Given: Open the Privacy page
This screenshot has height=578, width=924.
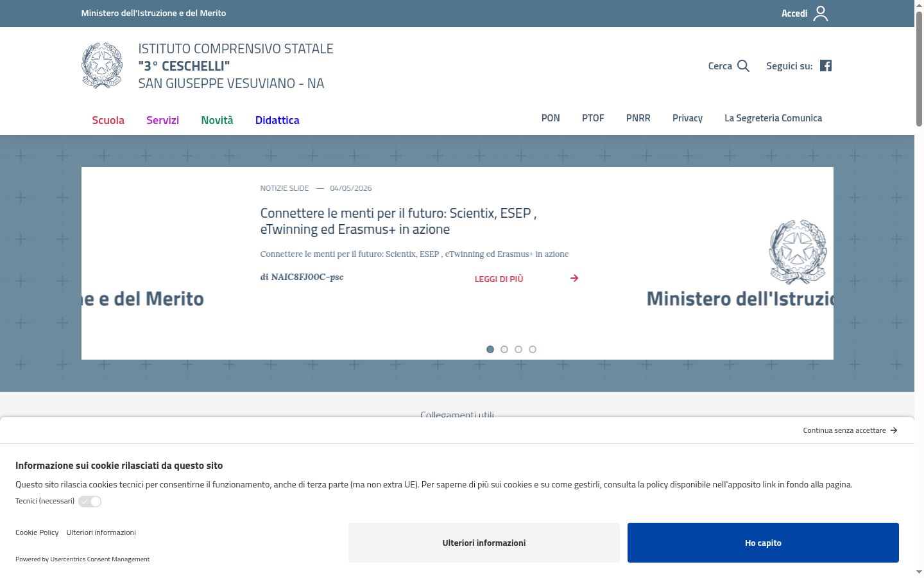Looking at the screenshot, I should (687, 118).
